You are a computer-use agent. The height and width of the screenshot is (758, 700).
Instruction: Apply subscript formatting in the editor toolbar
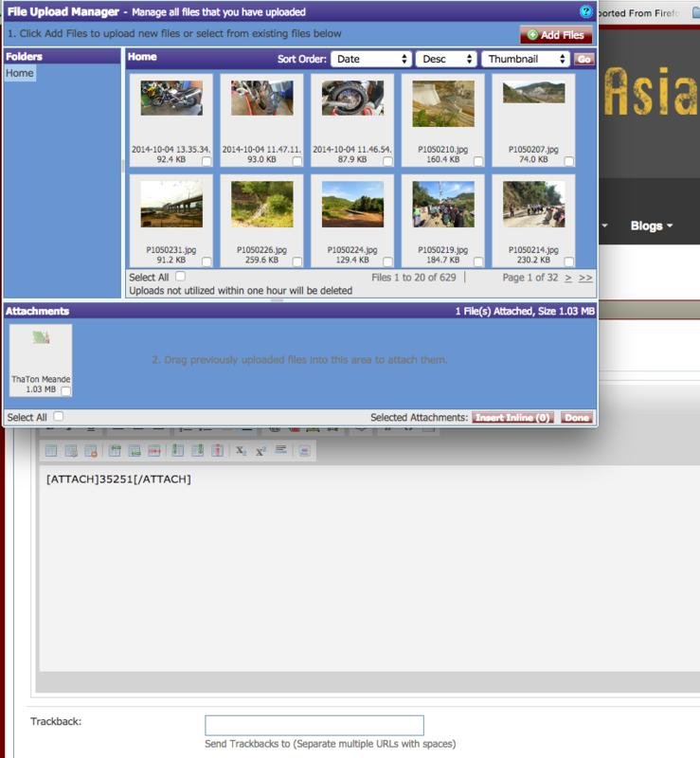coord(241,451)
